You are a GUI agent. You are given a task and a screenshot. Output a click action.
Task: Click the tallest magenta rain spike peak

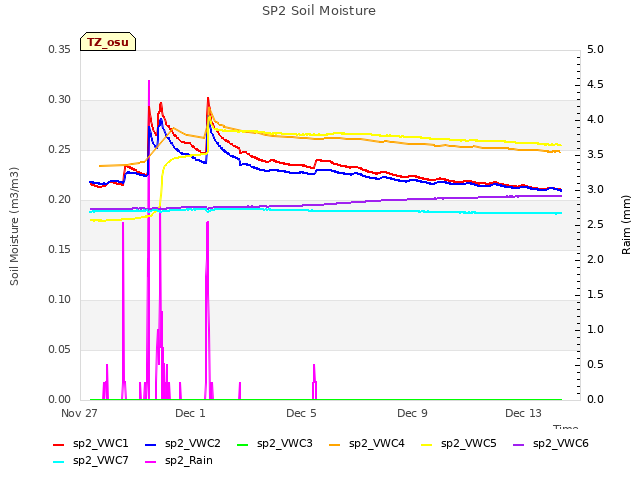point(149,81)
